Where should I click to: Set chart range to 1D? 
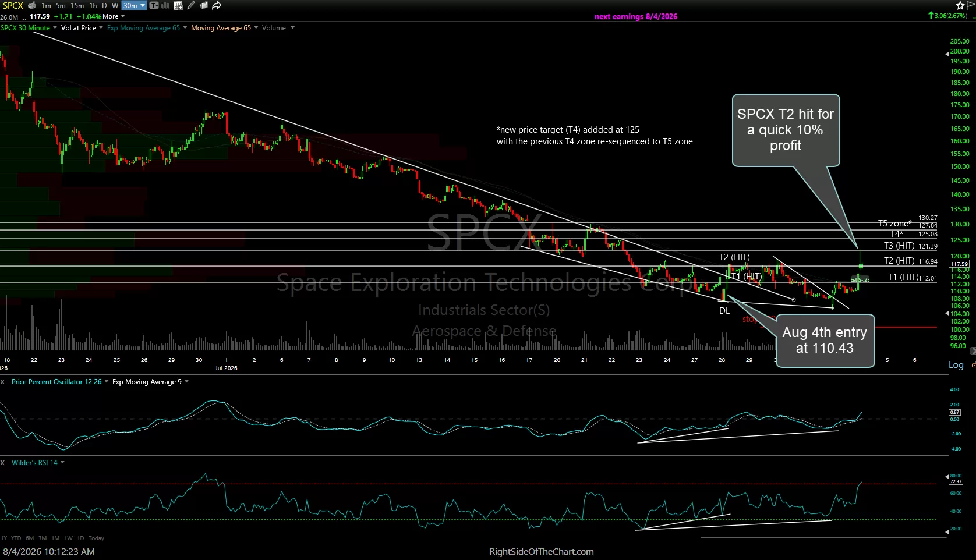click(x=80, y=538)
